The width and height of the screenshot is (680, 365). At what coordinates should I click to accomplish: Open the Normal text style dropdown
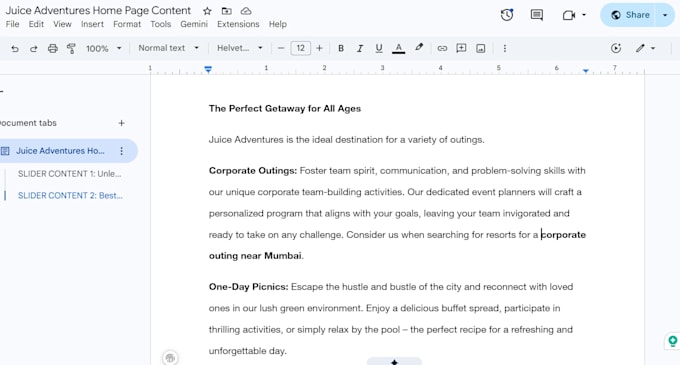(168, 48)
